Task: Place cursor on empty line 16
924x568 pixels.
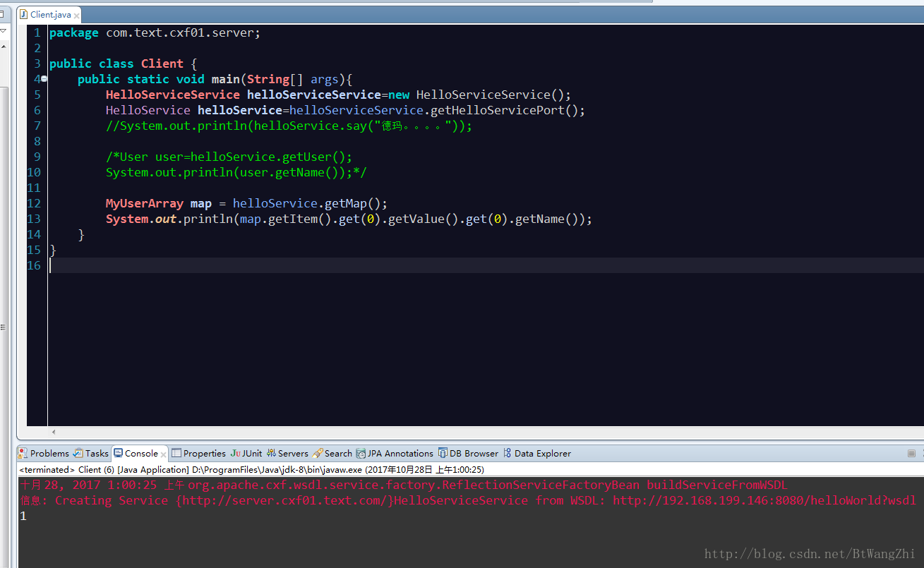Action: pyautogui.click(x=486, y=265)
